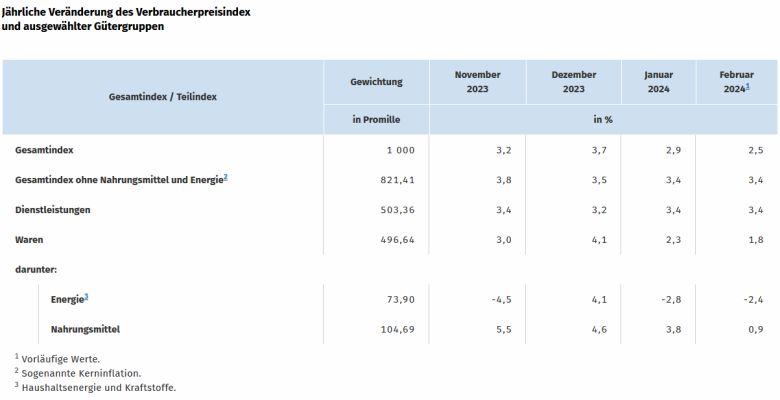The image size is (780, 400).
Task: Click the 'Vorläufige Werte' footnote text
Action: point(61,357)
